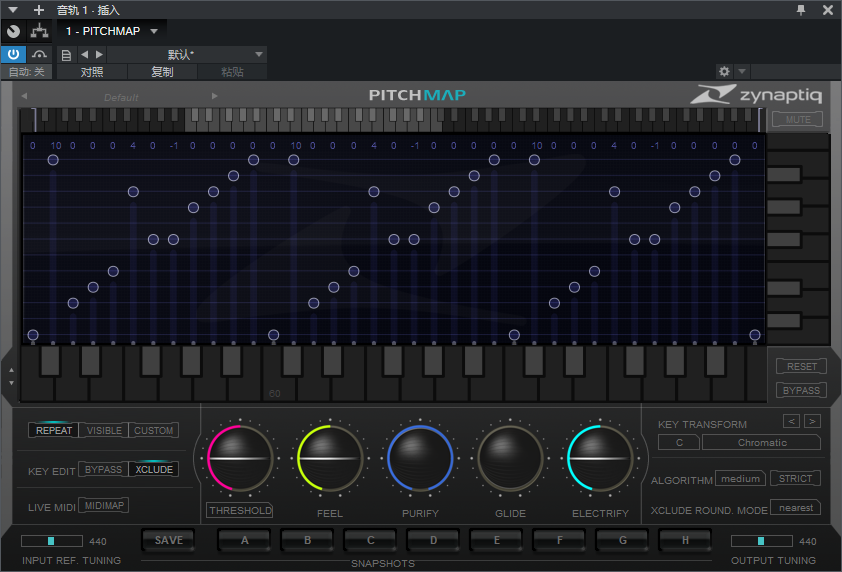The image size is (842, 572).
Task: Click the SAVE snapshot button
Action: pos(169,540)
